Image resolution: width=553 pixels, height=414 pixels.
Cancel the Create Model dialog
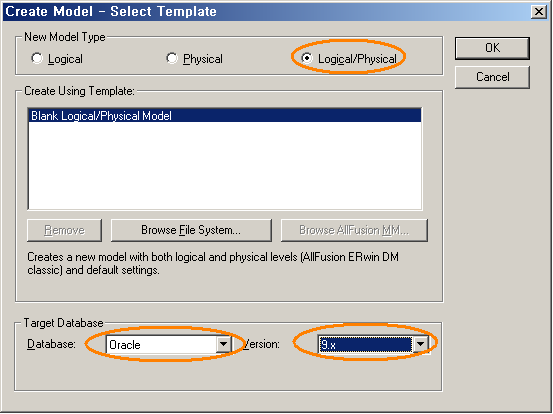coord(492,77)
